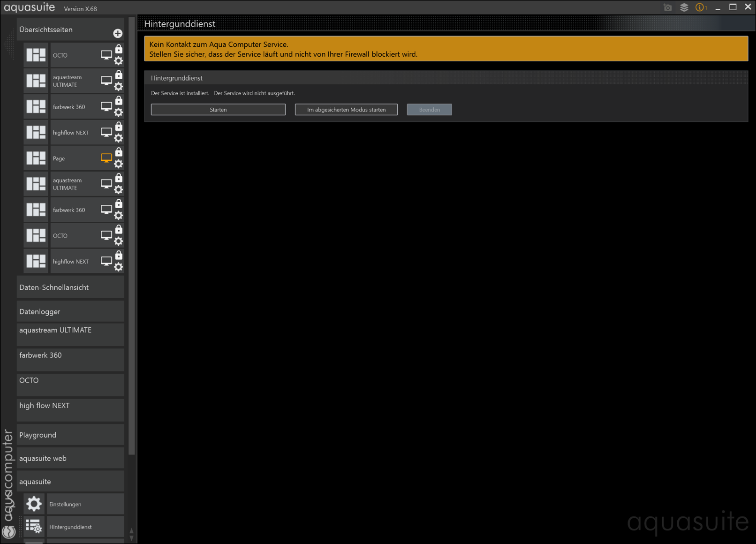Click the status text 'Der Service ist installiert.'
This screenshot has height=544, width=756.
180,93
